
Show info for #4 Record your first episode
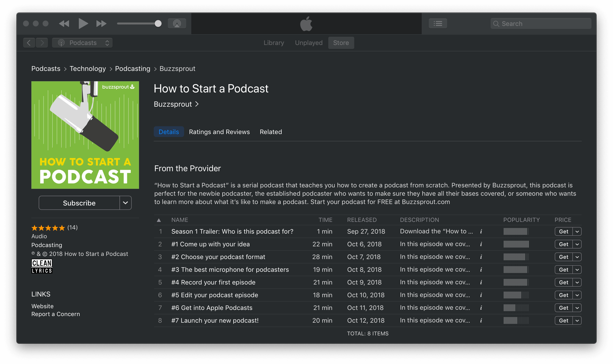pos(481,283)
